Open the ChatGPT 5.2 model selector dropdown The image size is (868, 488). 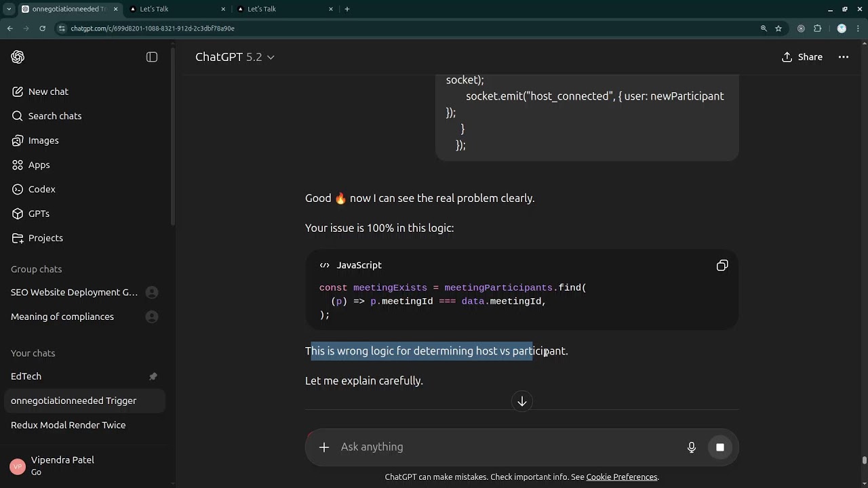click(235, 57)
